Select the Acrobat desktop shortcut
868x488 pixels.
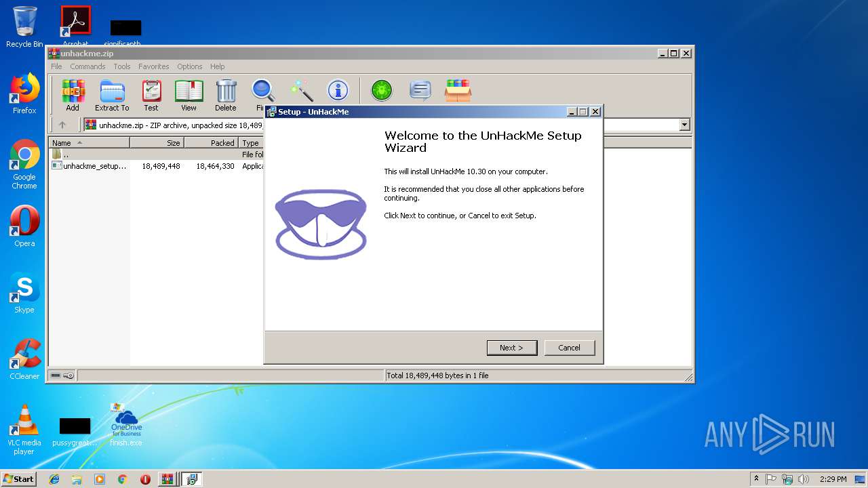click(75, 26)
